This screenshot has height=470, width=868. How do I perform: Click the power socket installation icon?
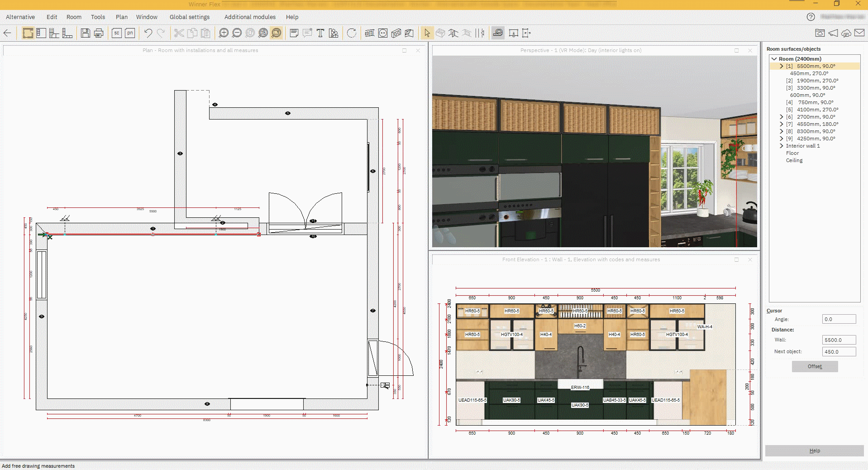pos(383,33)
